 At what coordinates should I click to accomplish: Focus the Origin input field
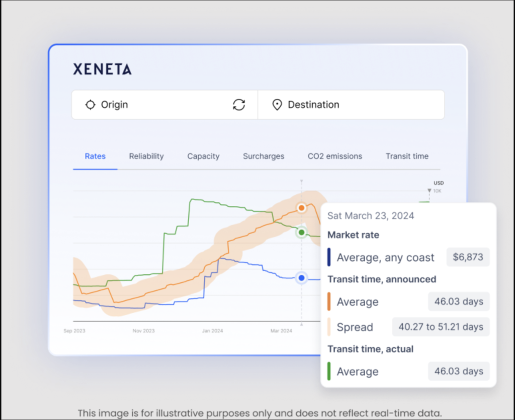165,104
